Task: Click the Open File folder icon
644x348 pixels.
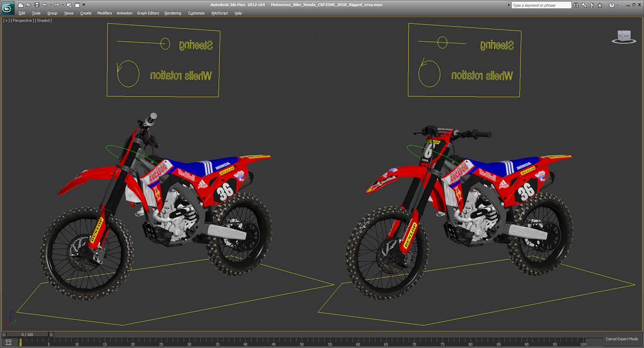Action: [28, 5]
